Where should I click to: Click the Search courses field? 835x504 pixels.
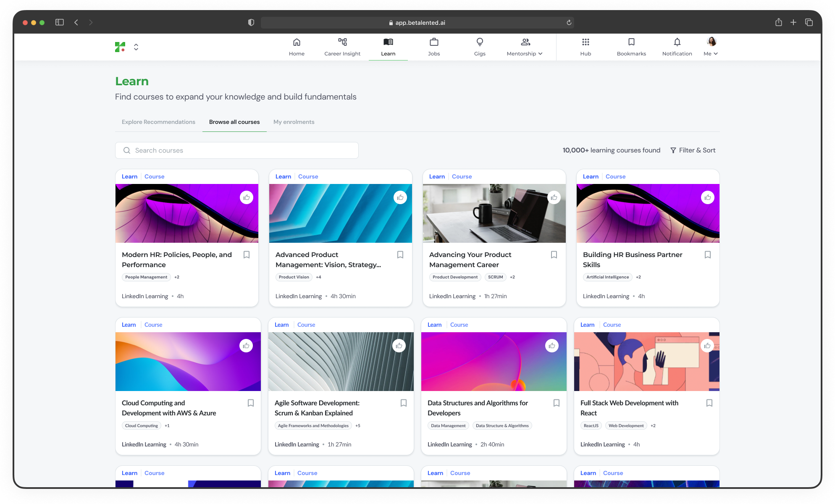(237, 150)
